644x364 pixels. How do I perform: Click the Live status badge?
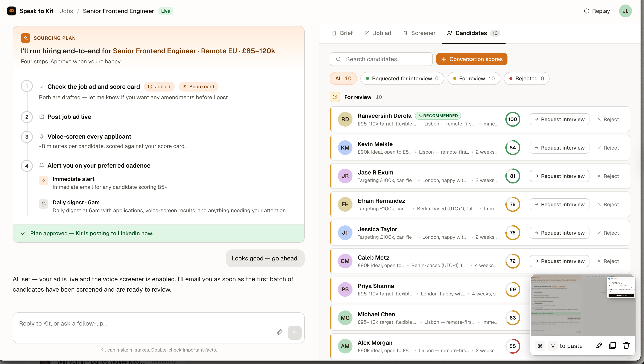(x=165, y=11)
